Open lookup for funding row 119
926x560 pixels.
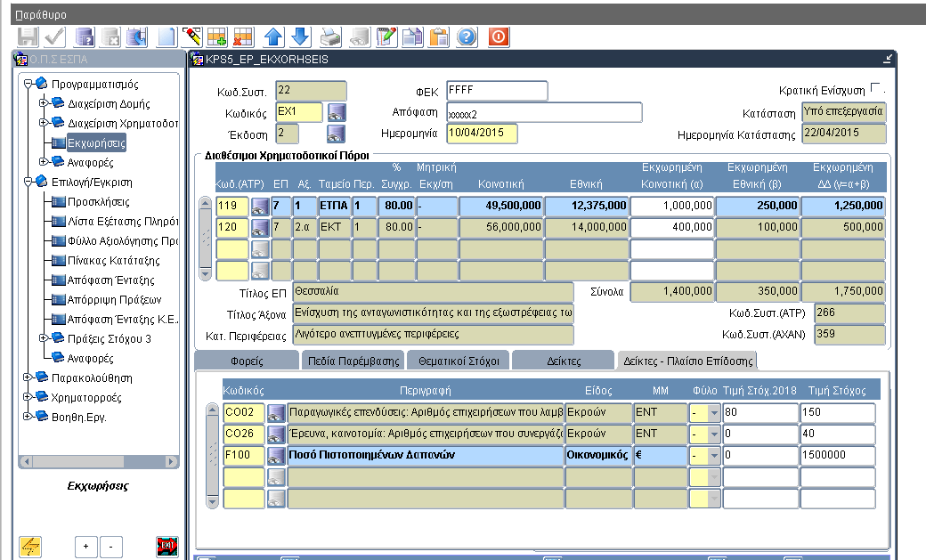click(260, 206)
